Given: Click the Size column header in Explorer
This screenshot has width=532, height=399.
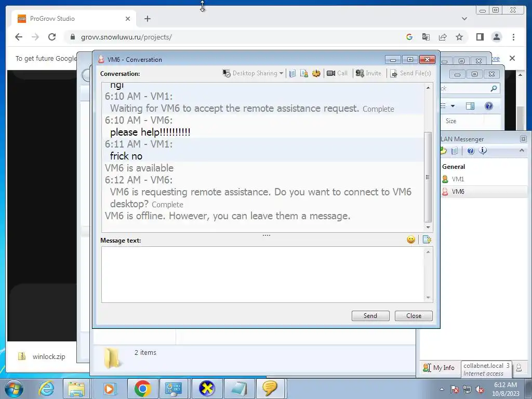Looking at the screenshot, I should point(450,121).
